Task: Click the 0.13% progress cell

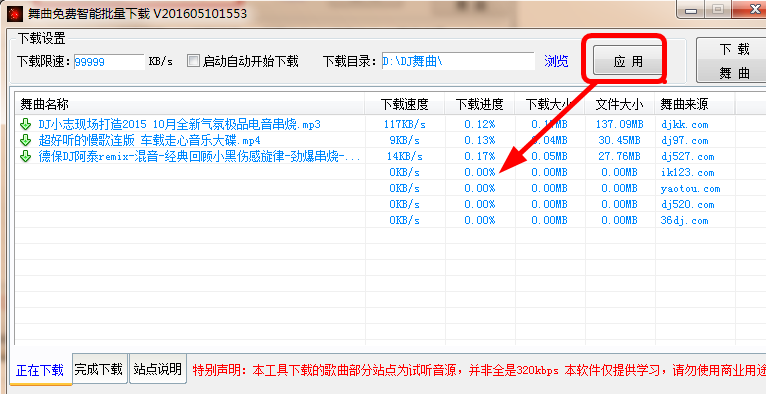Action: [x=480, y=141]
